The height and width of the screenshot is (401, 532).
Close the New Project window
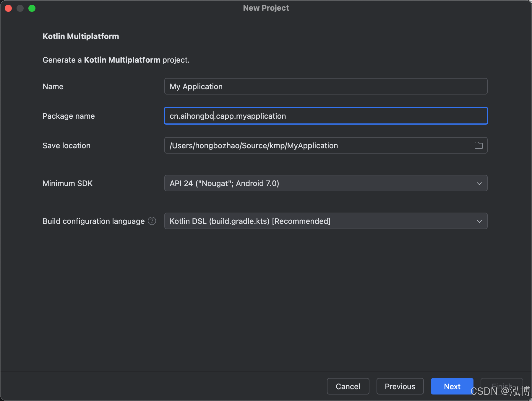pos(8,8)
